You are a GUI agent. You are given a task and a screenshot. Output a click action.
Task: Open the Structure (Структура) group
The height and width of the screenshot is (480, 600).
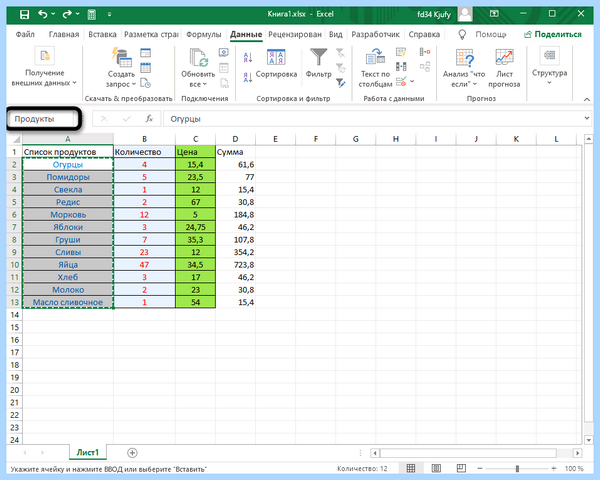coord(549,67)
